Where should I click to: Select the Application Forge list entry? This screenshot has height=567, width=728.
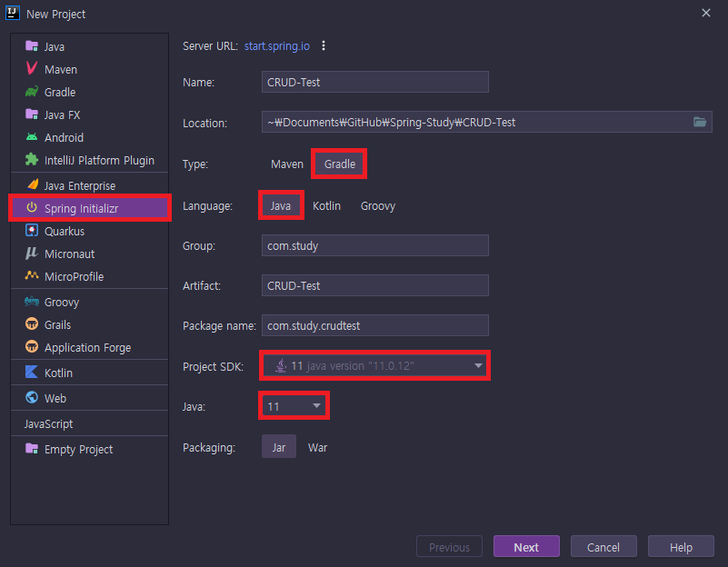pyautogui.click(x=89, y=347)
